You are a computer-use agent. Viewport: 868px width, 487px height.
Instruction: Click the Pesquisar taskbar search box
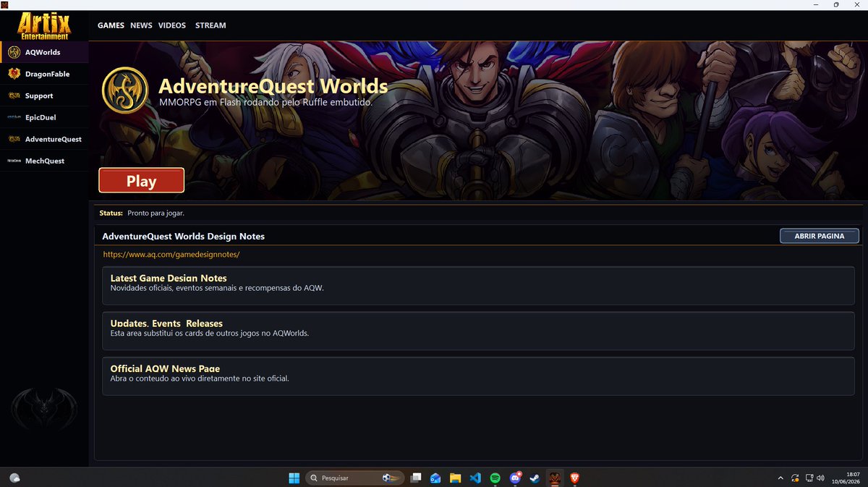point(354,478)
